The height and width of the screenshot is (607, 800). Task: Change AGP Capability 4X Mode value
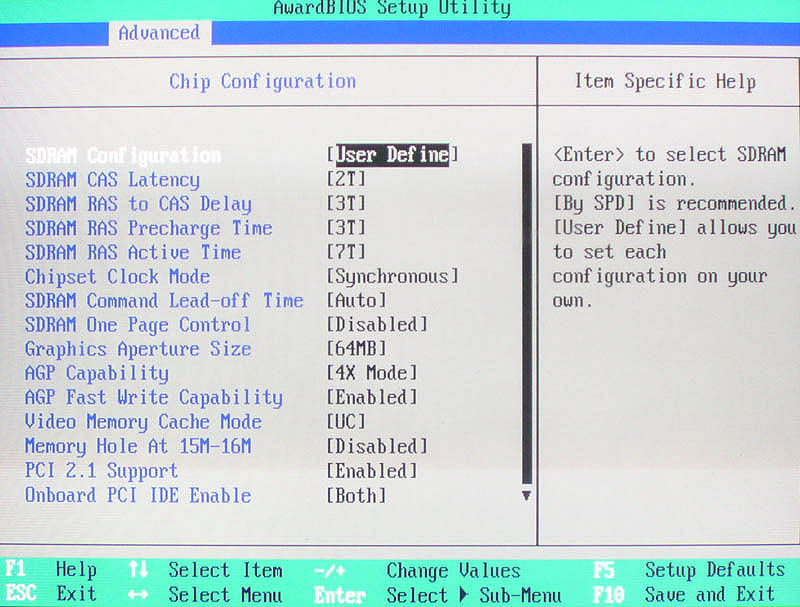coord(372,374)
